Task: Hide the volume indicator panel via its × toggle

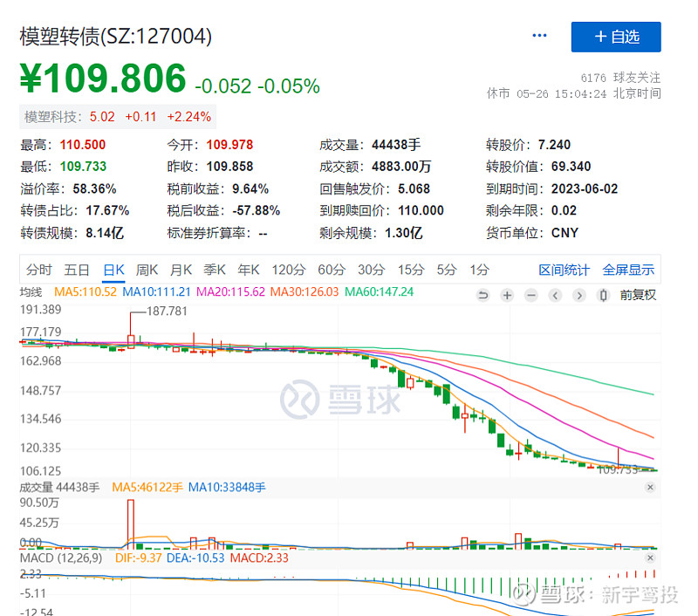Action: pos(650,488)
